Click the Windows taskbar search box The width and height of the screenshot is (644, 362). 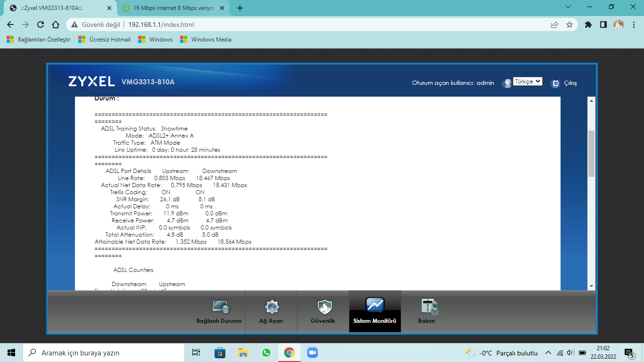(x=104, y=353)
